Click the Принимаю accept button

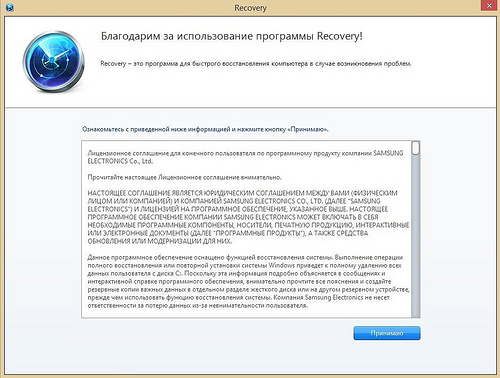387,333
